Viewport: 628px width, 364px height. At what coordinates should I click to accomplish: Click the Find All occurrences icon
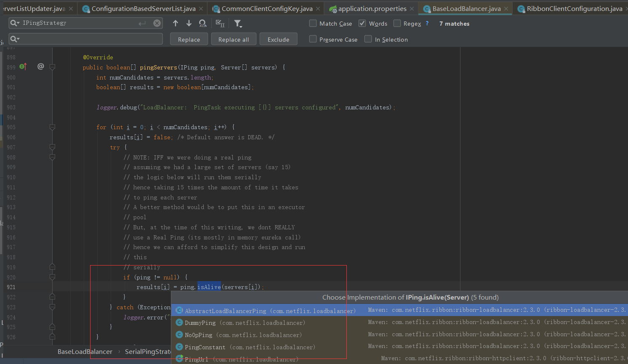pos(202,23)
